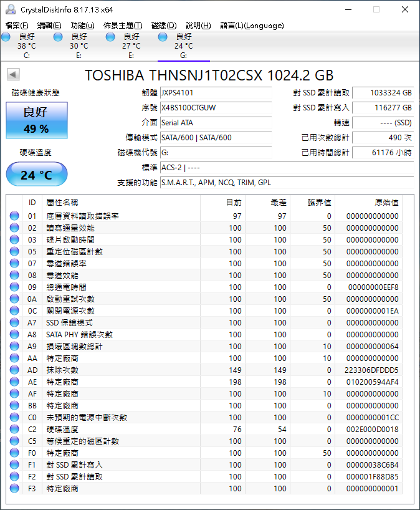Click the interface field Serial ATA
The height and width of the screenshot is (510, 420).
click(216, 123)
